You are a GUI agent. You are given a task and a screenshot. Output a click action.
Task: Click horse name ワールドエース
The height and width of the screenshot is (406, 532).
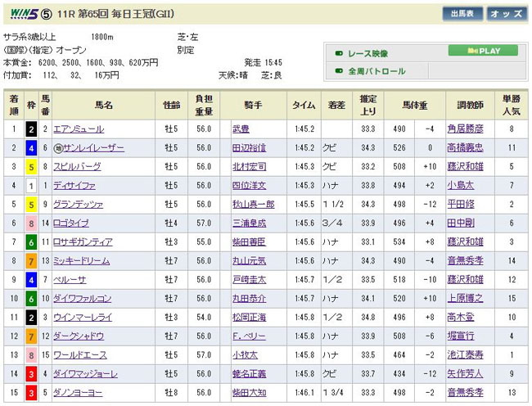pos(79,355)
